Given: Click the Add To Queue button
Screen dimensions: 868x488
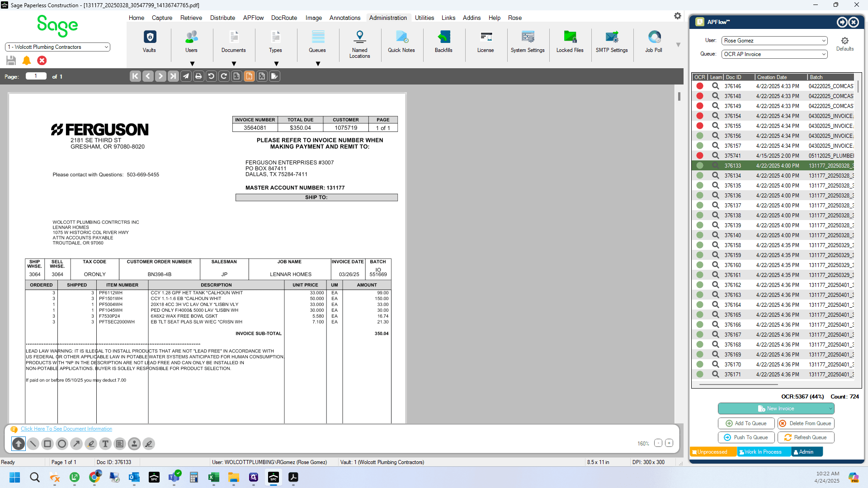Looking at the screenshot, I should tap(746, 423).
